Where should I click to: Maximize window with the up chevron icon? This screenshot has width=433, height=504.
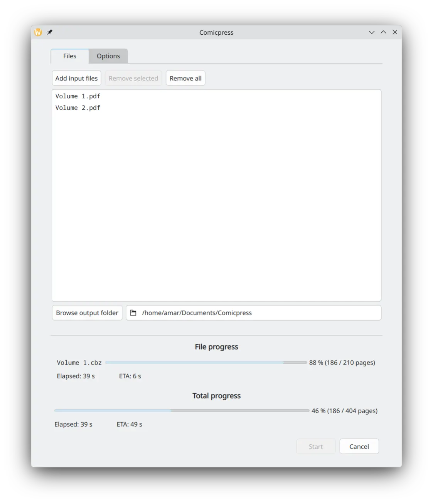point(383,32)
